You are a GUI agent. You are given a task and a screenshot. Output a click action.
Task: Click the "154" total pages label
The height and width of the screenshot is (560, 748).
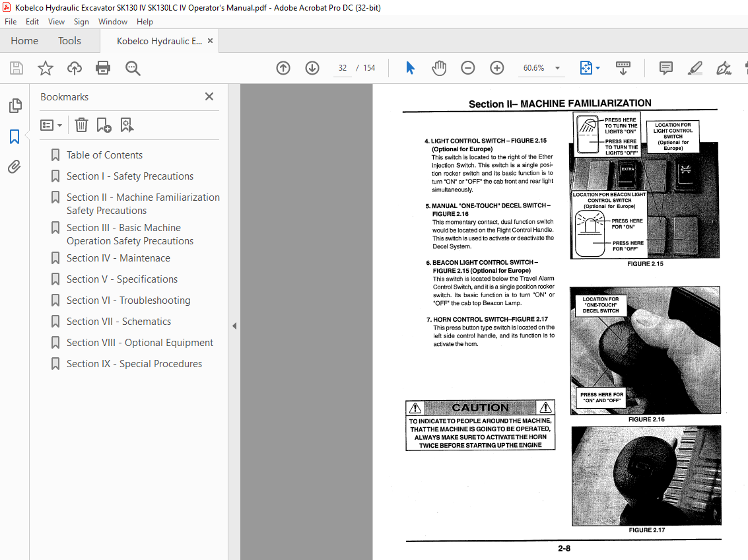(369, 68)
